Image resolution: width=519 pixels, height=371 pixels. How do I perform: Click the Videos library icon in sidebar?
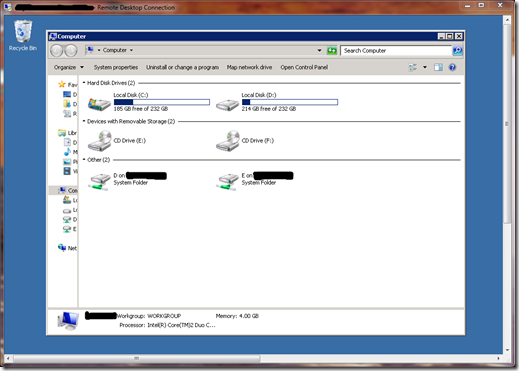pyautogui.click(x=67, y=171)
